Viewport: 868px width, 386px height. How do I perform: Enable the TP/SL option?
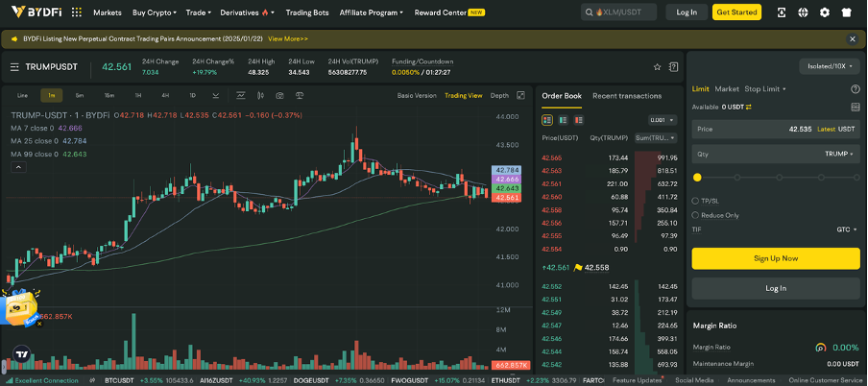click(x=695, y=201)
